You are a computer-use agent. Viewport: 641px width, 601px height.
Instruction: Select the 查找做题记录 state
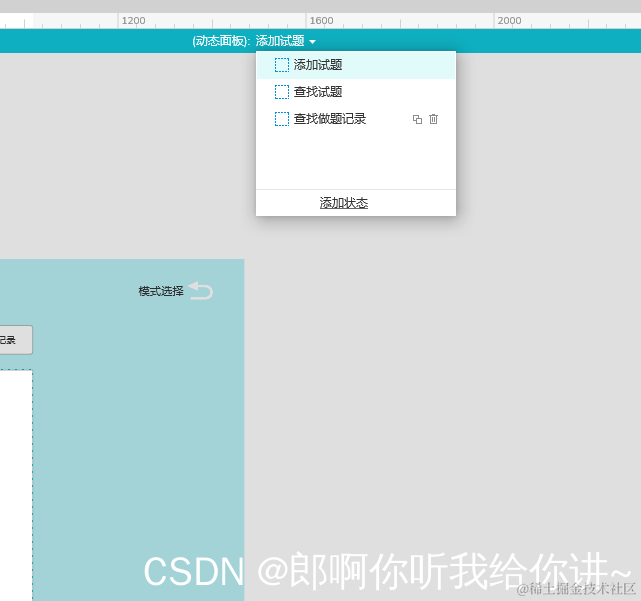(356, 119)
